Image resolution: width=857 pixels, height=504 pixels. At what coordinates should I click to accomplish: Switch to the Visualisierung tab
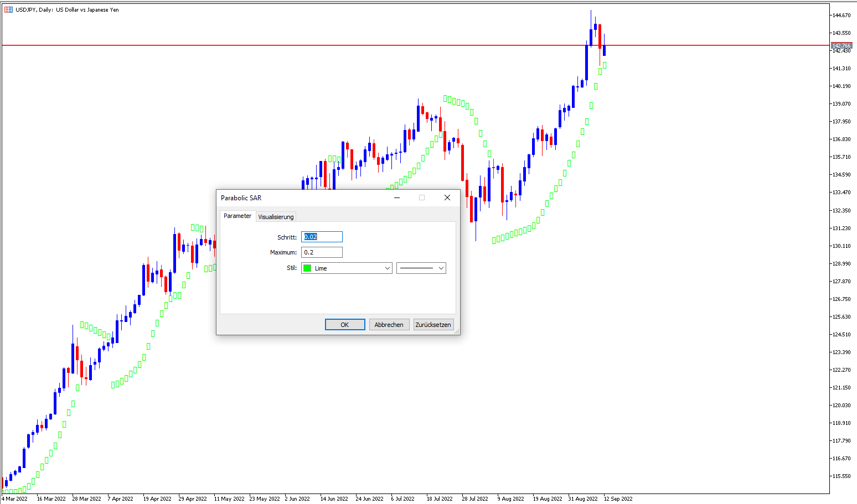(x=276, y=217)
